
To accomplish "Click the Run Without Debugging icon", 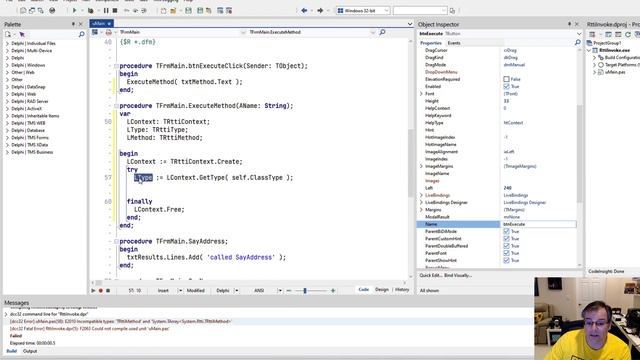I will tap(91, 10).
